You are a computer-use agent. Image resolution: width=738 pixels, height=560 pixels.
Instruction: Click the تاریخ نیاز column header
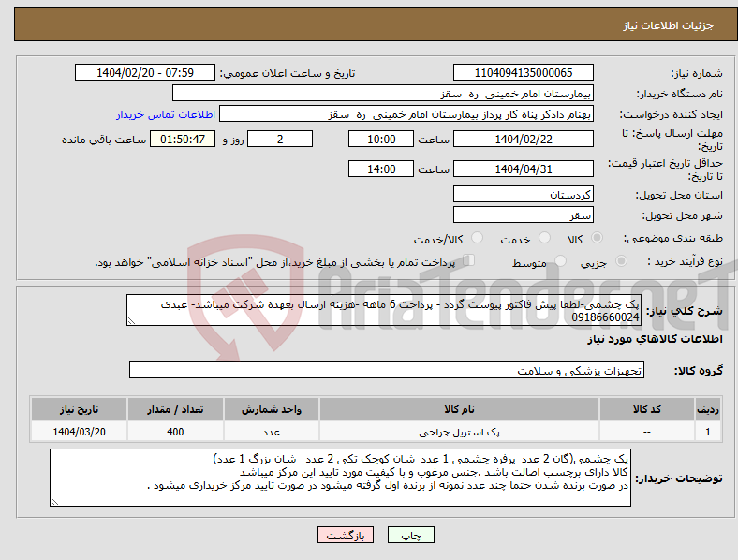click(79, 409)
